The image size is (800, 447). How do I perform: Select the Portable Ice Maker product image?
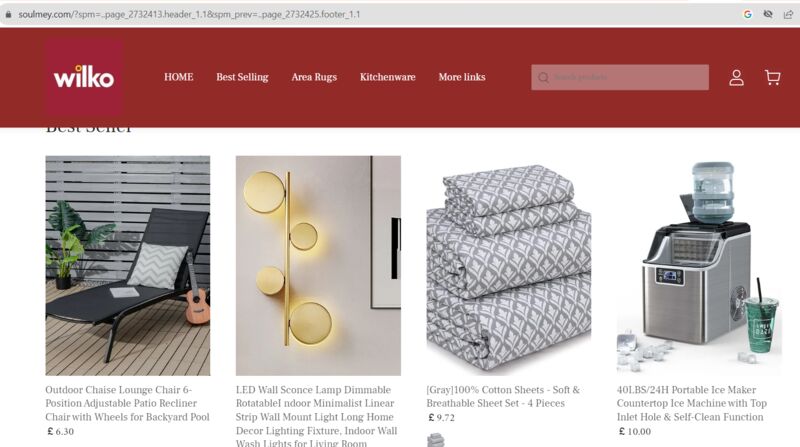(699, 266)
